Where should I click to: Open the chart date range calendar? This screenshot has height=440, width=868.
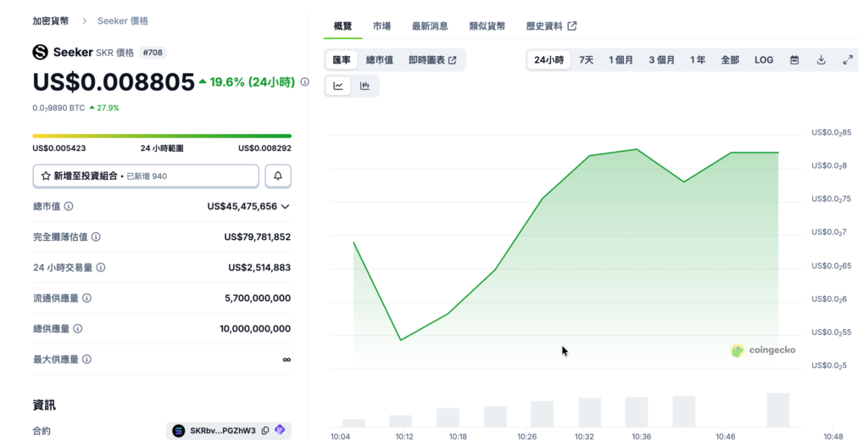(x=794, y=60)
